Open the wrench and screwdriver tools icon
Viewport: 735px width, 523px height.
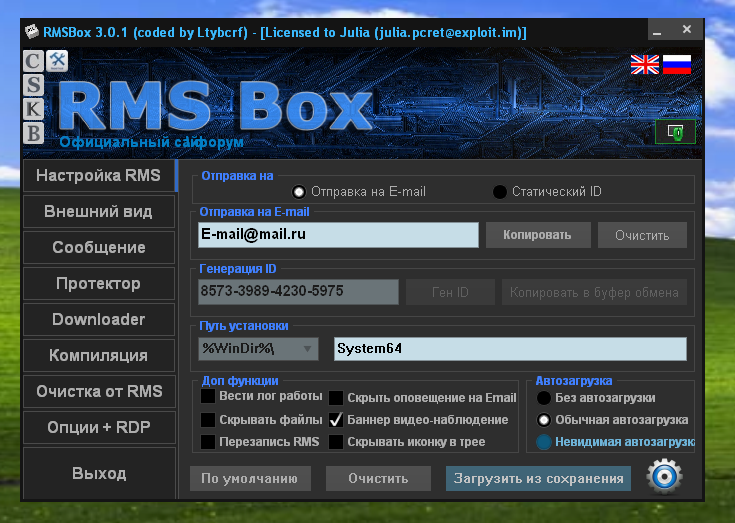(57, 61)
